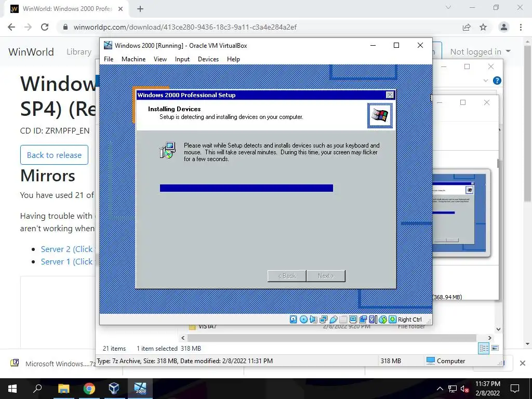This screenshot has width=532, height=399.
Task: Open the Windows Start menu
Action: coord(12,389)
